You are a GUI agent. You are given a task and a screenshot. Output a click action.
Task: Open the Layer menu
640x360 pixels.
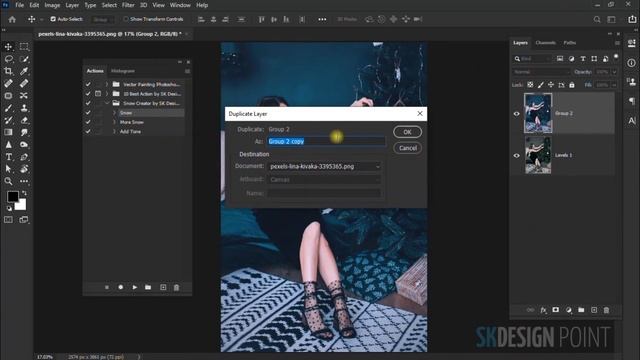(x=72, y=5)
